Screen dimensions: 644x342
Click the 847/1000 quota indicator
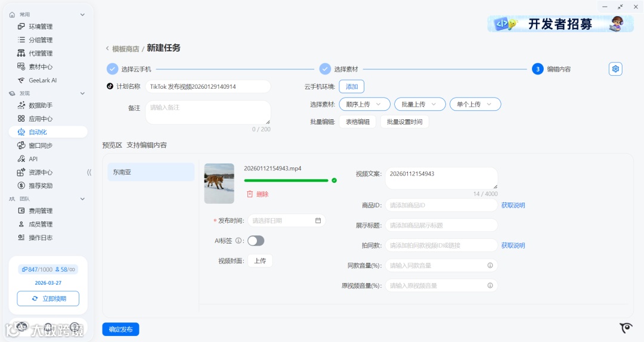(38, 269)
